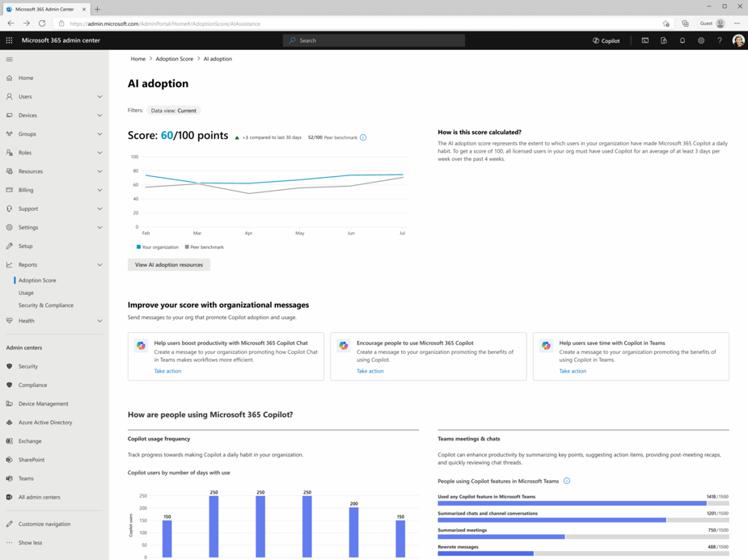Click Customize navigation option
The image size is (748, 560).
point(44,524)
